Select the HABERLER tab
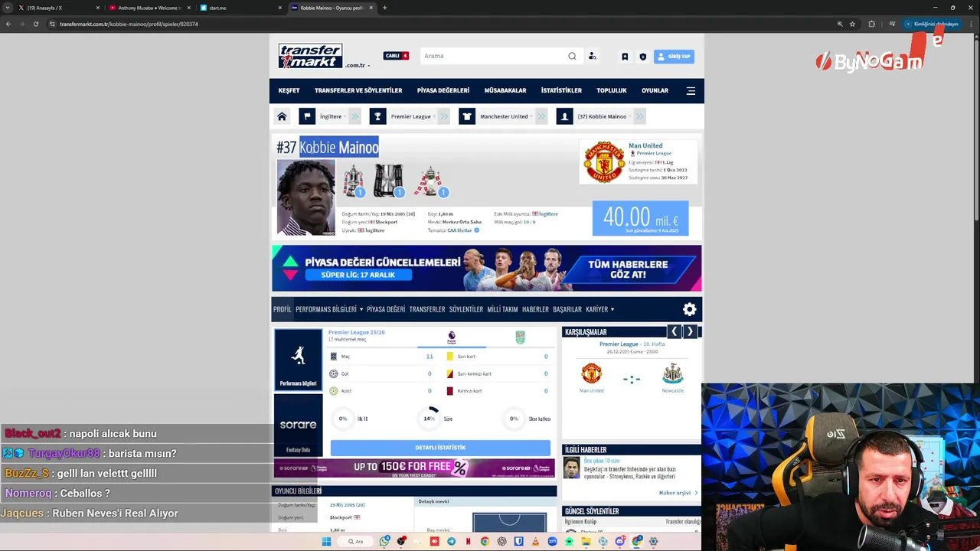 coord(535,309)
